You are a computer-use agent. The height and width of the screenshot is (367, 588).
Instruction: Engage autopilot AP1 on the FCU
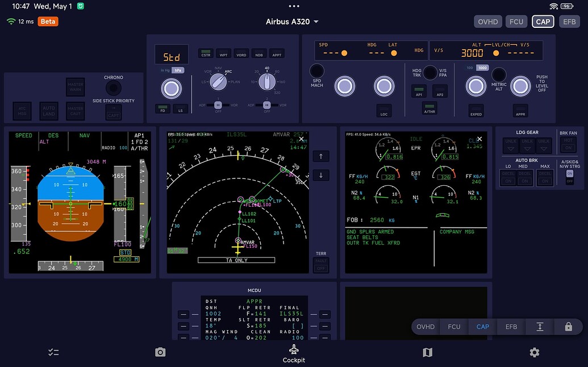(419, 91)
